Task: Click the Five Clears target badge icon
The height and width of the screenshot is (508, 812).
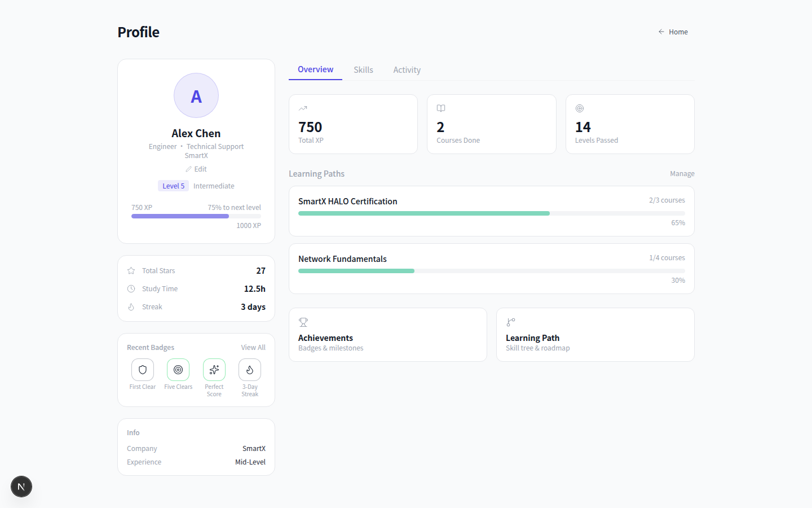Action: pyautogui.click(x=178, y=370)
